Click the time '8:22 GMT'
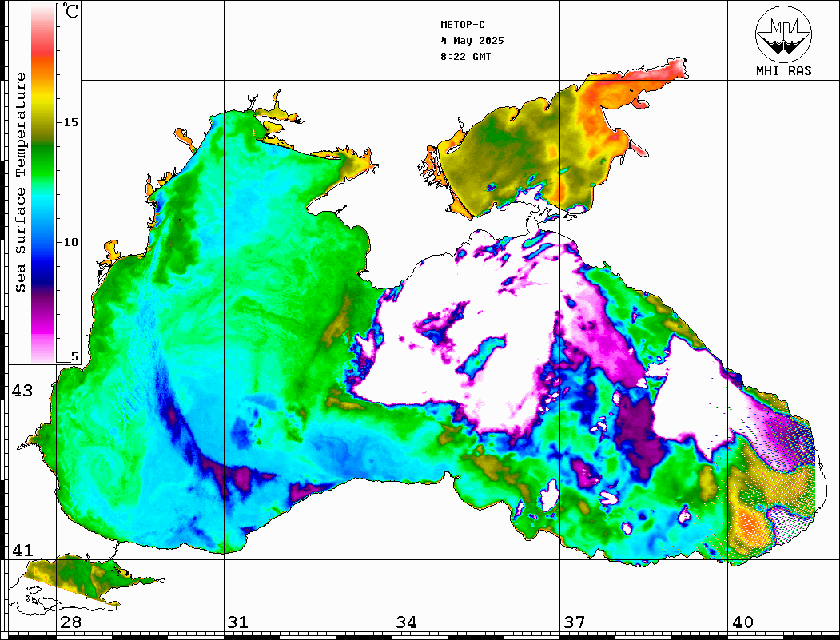Image resolution: width=840 pixels, height=640 pixels. [x=465, y=56]
